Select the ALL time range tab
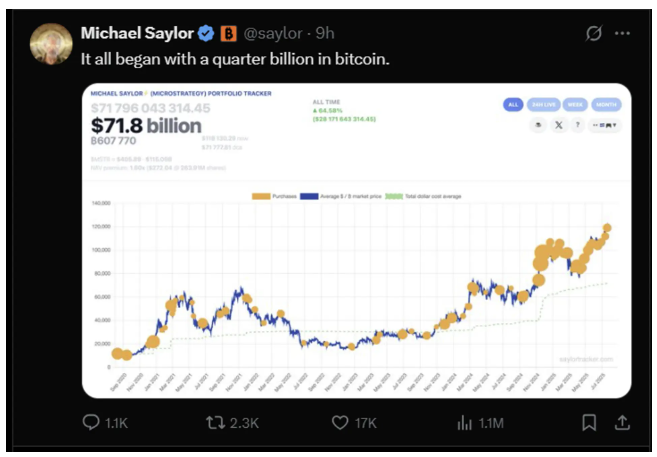This screenshot has width=657, height=457. click(x=513, y=104)
